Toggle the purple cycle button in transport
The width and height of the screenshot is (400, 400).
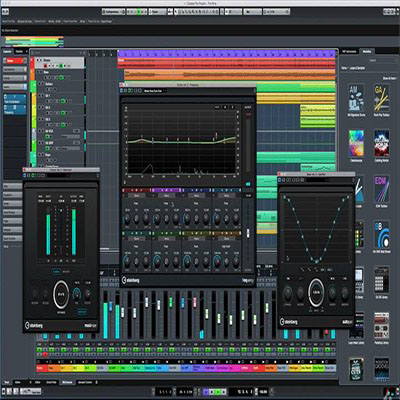pyautogui.click(x=206, y=391)
